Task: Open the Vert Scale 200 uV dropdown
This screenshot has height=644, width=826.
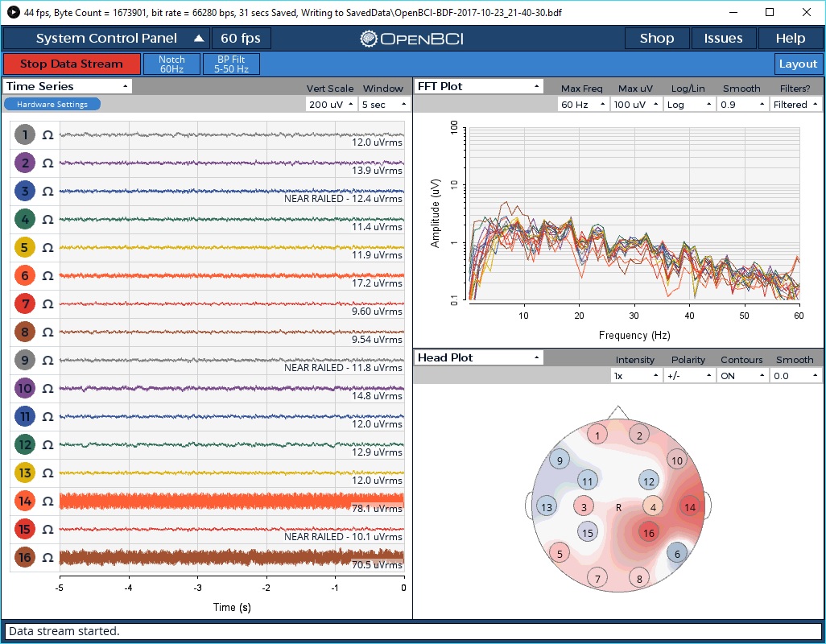Action: (331, 104)
